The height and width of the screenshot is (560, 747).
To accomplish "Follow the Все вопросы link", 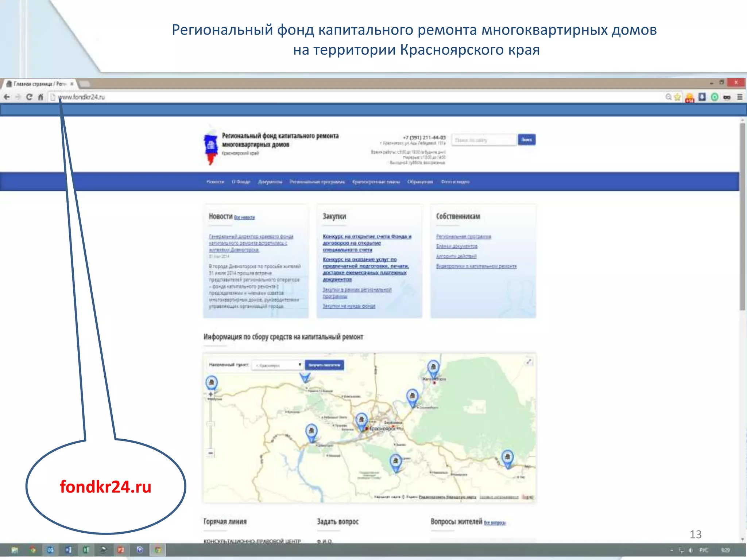I will click(495, 523).
